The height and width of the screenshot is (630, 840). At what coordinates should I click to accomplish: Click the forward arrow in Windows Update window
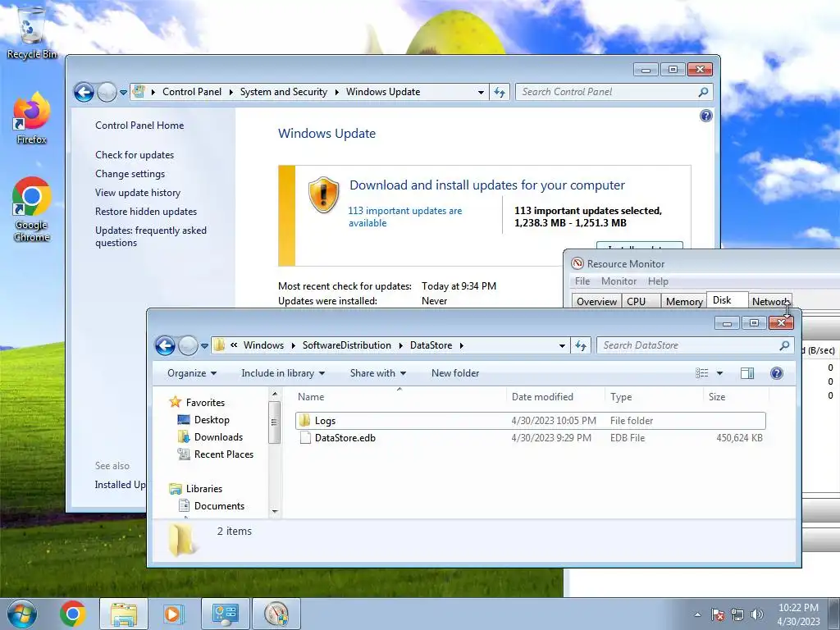[107, 92]
